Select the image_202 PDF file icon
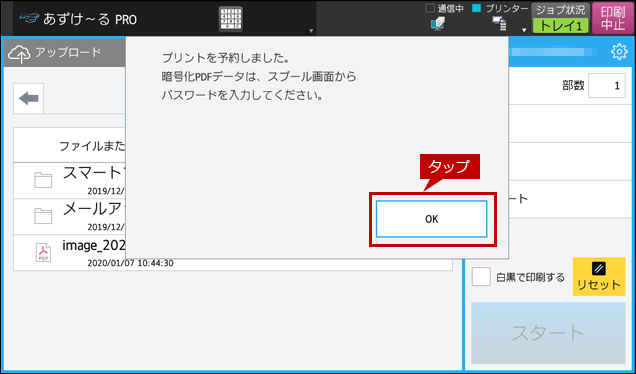Viewport: 636px width, 374px height. point(43,252)
